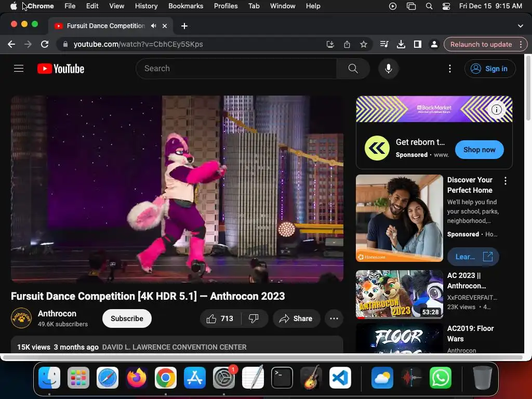
Task: Open the Edit menu
Action: point(92,6)
